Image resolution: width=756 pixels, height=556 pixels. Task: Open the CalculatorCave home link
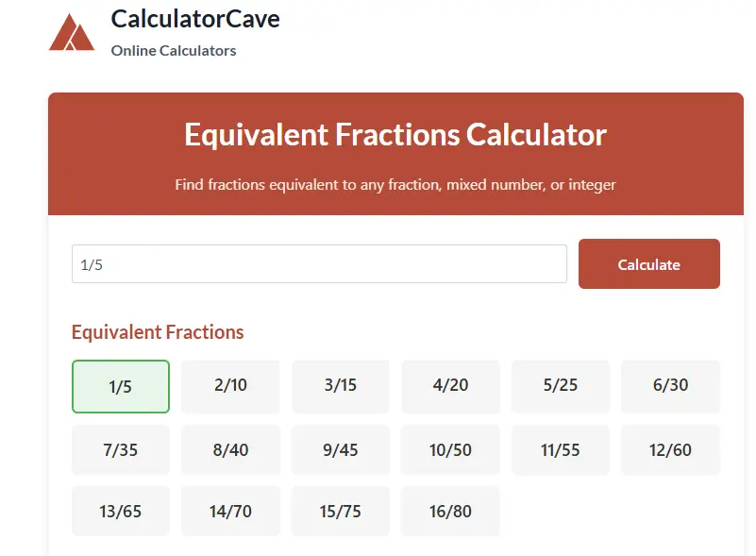pyautogui.click(x=195, y=18)
